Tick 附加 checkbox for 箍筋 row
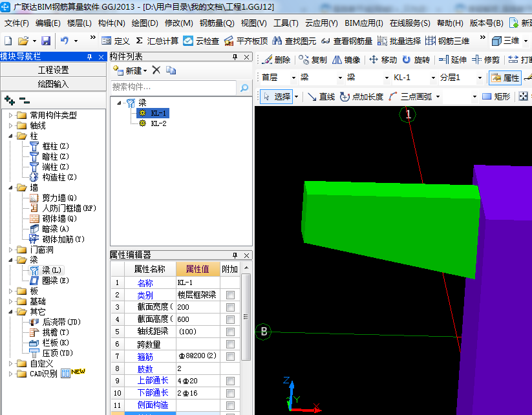The height and width of the screenshot is (415, 532). point(230,356)
